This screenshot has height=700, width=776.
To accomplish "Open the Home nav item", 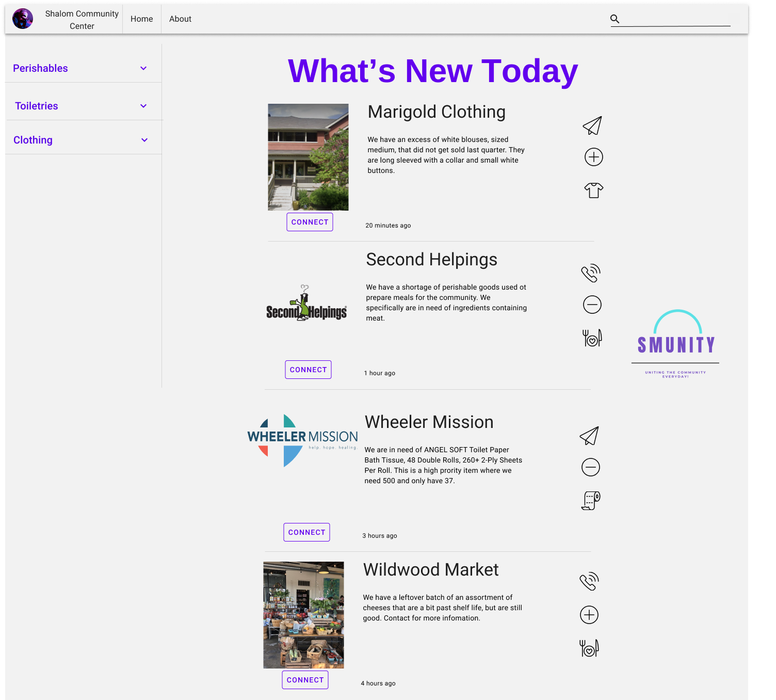I will pos(142,19).
